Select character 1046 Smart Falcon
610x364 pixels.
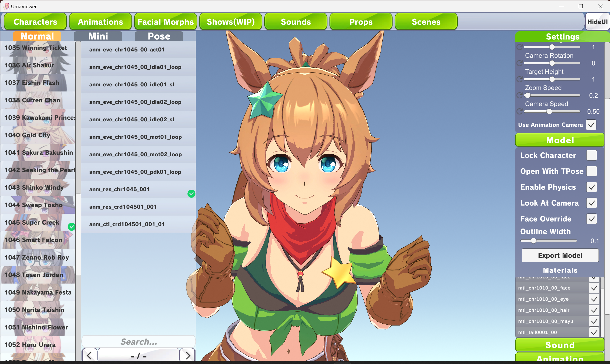coord(38,240)
